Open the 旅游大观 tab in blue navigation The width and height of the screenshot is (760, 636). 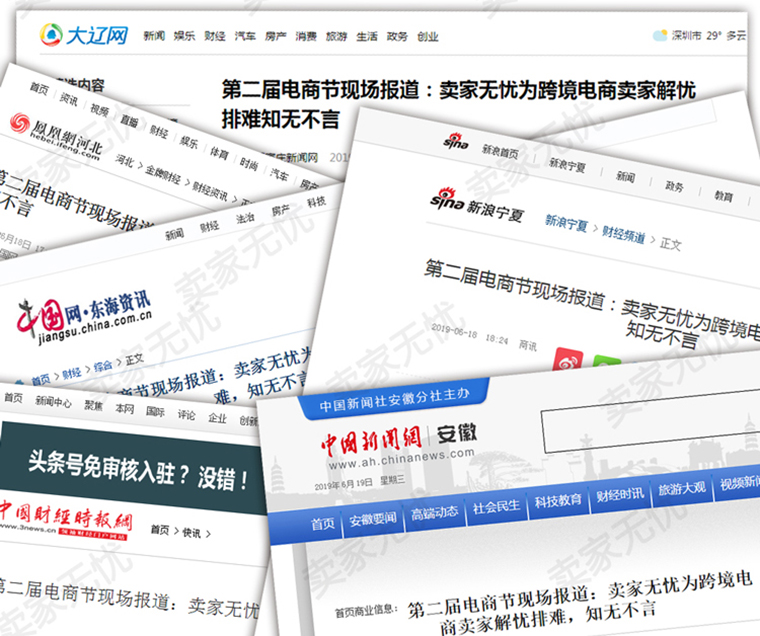(681, 493)
